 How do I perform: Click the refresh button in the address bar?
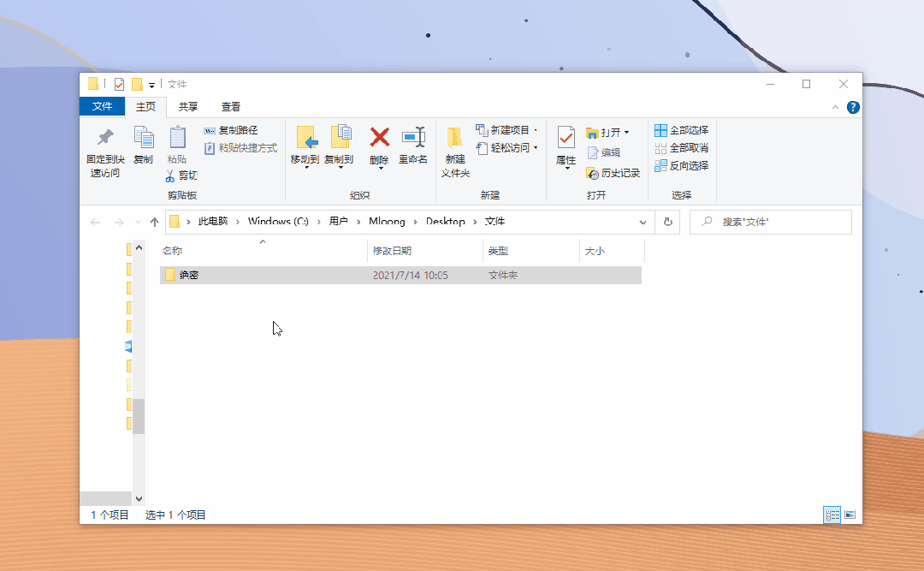point(667,221)
